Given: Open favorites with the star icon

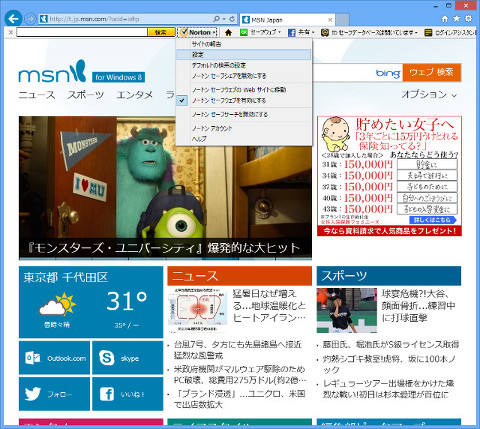Looking at the screenshot, I should click(456, 19).
